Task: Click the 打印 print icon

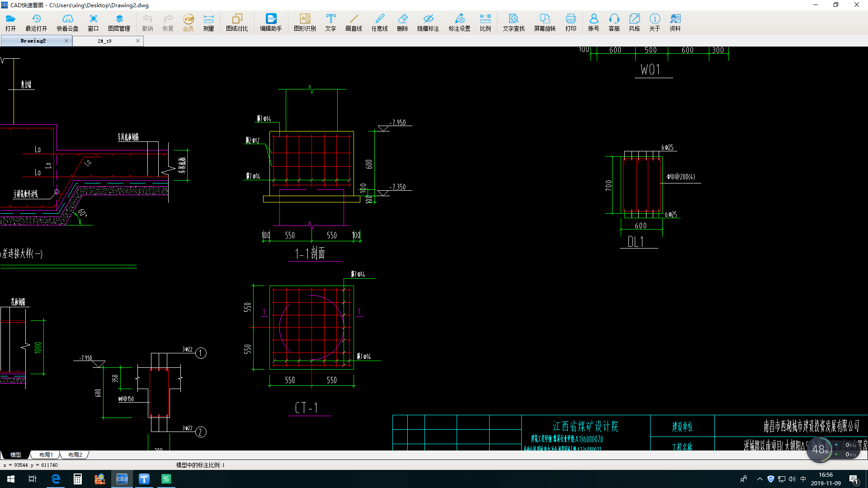Action: [571, 22]
